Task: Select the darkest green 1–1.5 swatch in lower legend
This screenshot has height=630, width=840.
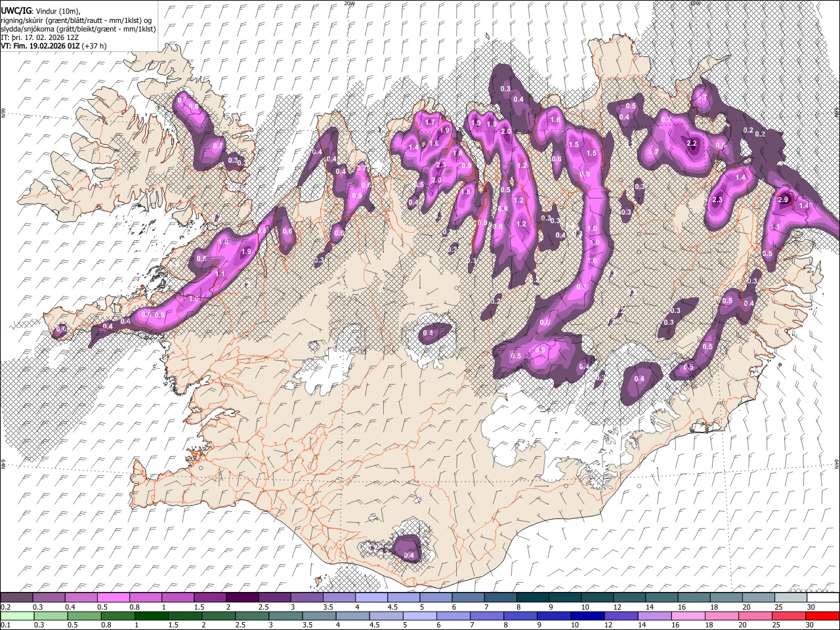Action: [152, 616]
